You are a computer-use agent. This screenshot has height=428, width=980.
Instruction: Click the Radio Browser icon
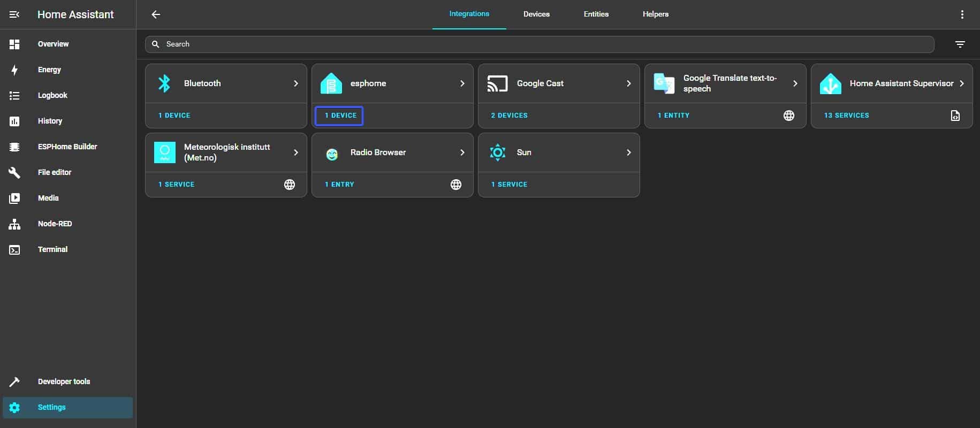(x=332, y=154)
